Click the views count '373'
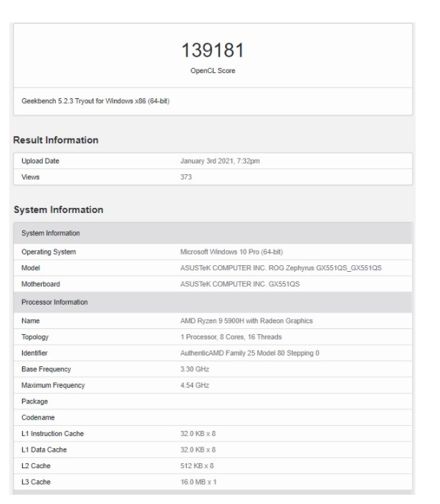This screenshot has width=440, height=504. 186,177
